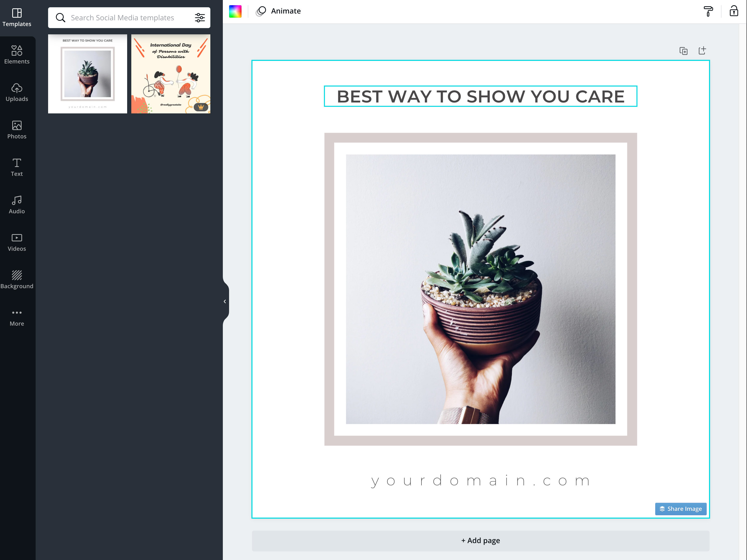747x560 pixels.
Task: Click the lock/unlock icon top right
Action: pos(734,11)
